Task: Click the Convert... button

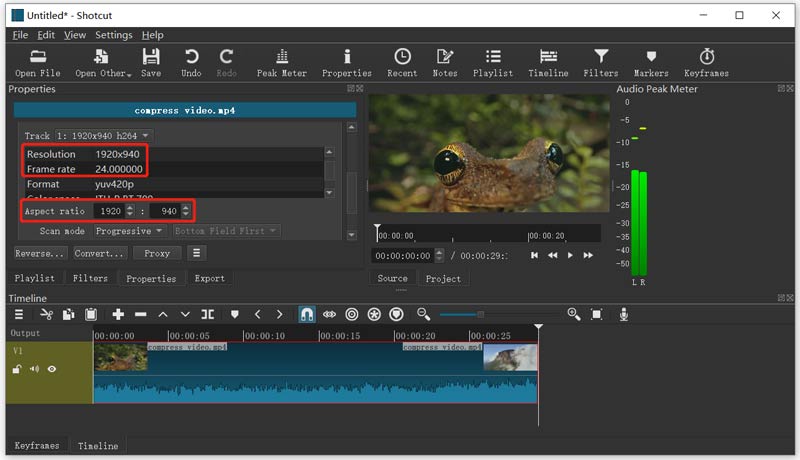Action: [99, 253]
